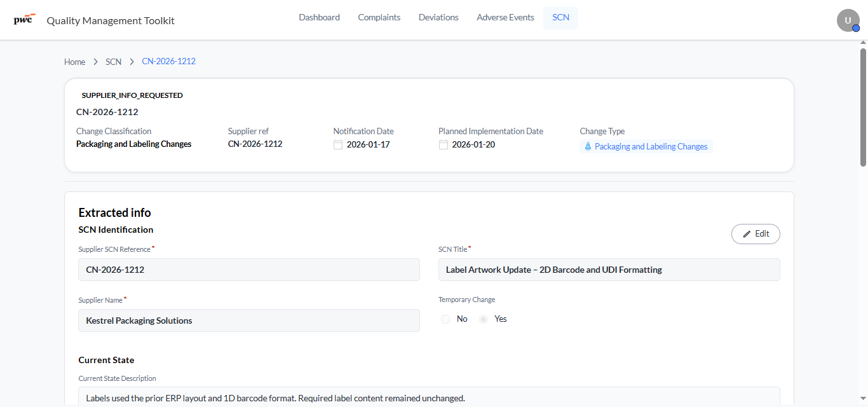Go to the Complaints tab
Viewport: 868px width, 407px height.
click(x=379, y=18)
